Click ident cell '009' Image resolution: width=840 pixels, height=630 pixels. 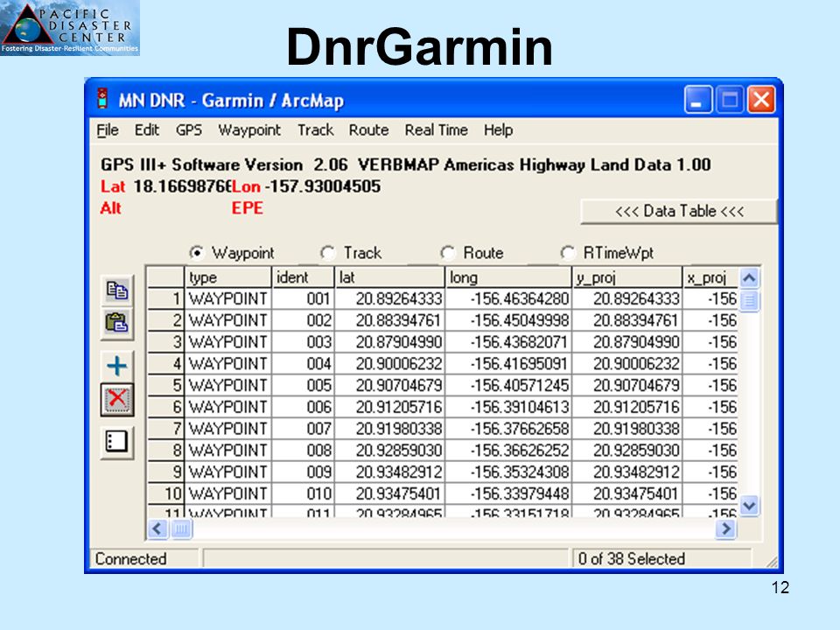coord(304,472)
